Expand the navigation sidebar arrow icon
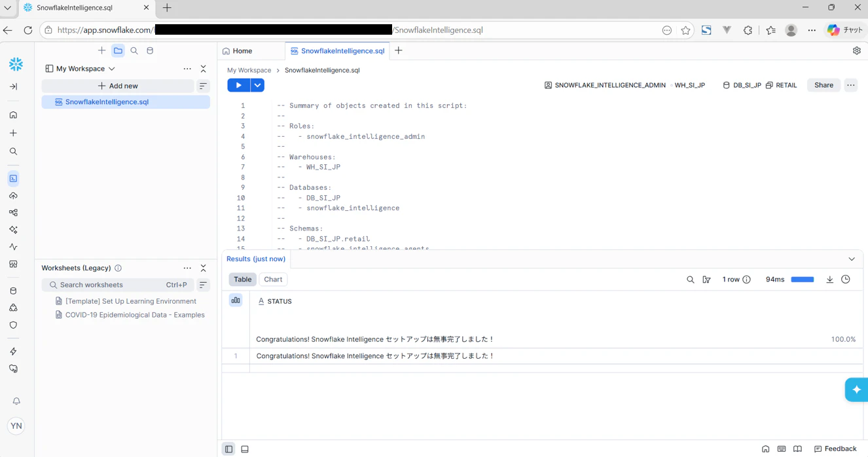This screenshot has width=868, height=457. tap(13, 86)
